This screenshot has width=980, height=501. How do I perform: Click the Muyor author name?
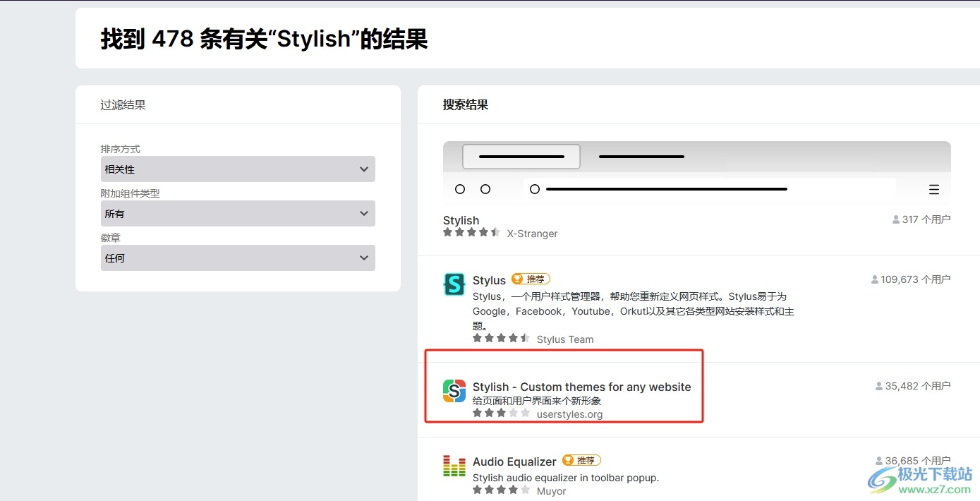click(552, 491)
